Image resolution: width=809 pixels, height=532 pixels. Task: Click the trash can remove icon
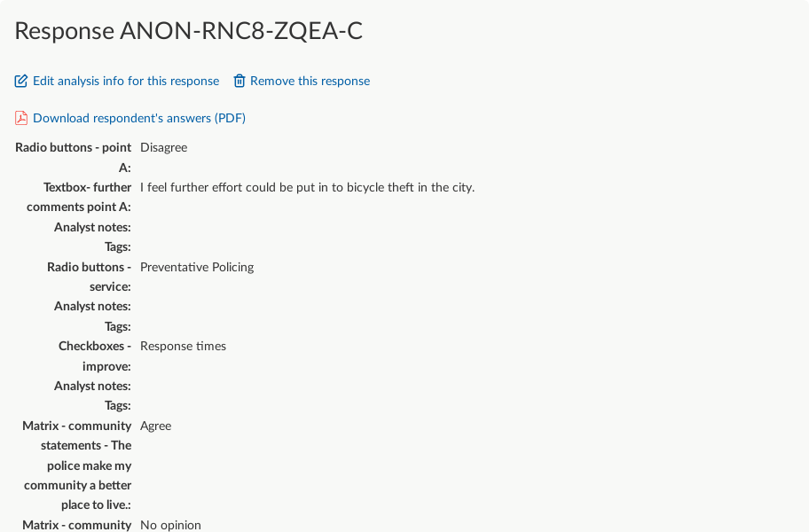[x=239, y=81]
